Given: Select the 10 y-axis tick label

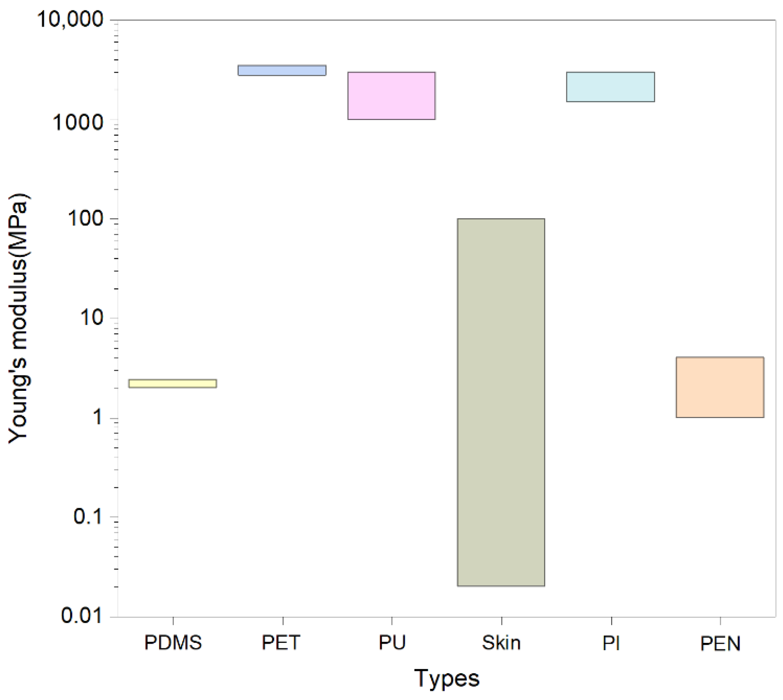Looking at the screenshot, I should [x=92, y=317].
